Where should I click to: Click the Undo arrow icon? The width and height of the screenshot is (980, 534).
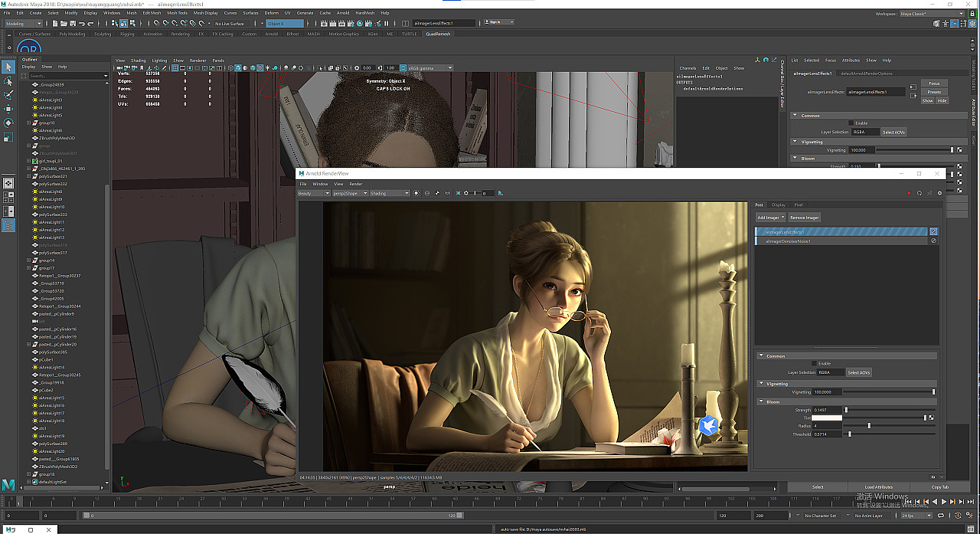click(83, 24)
